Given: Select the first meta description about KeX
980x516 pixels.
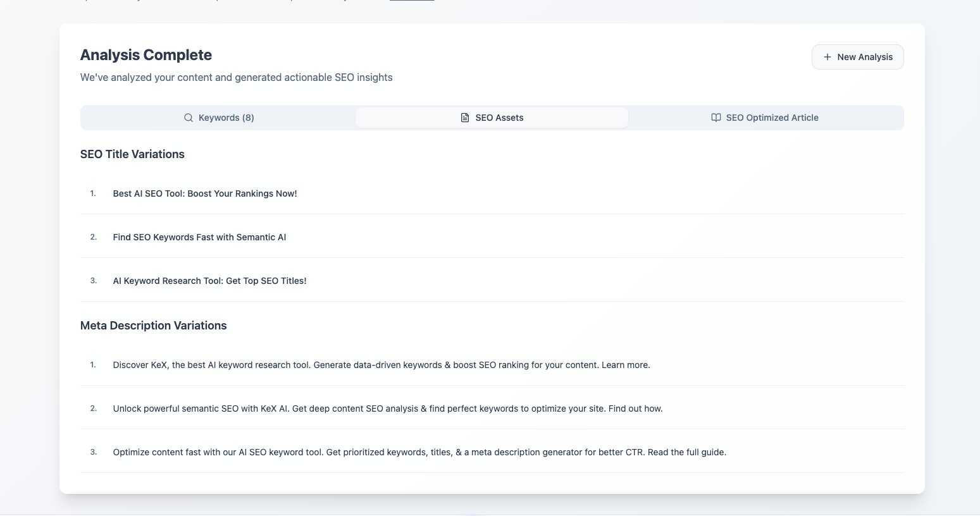Looking at the screenshot, I should tap(381, 365).
